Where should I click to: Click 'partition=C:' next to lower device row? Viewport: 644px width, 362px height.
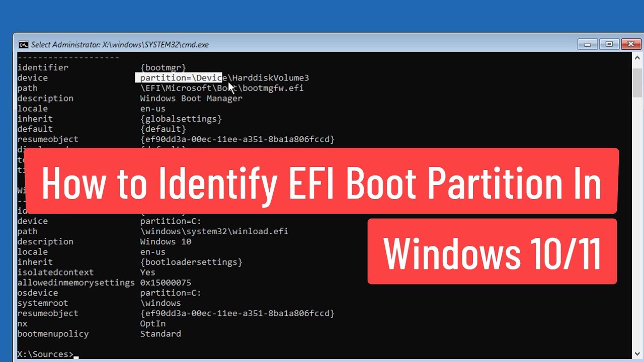[171, 221]
